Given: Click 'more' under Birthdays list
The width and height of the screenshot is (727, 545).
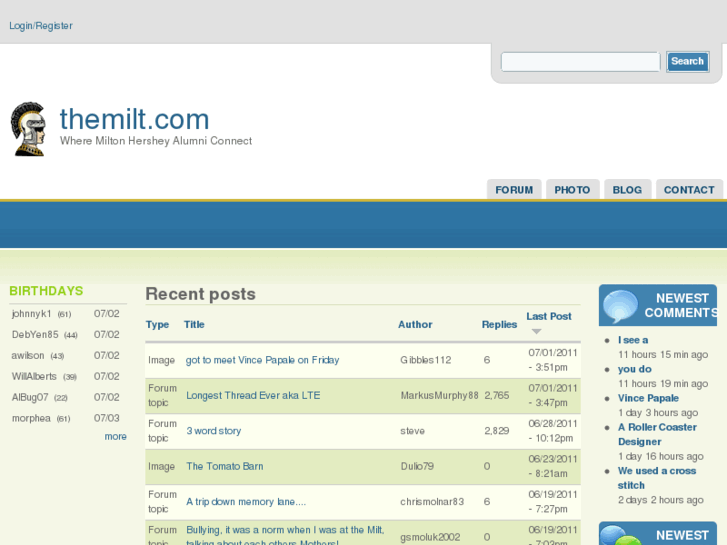Looking at the screenshot, I should pyautogui.click(x=115, y=436).
